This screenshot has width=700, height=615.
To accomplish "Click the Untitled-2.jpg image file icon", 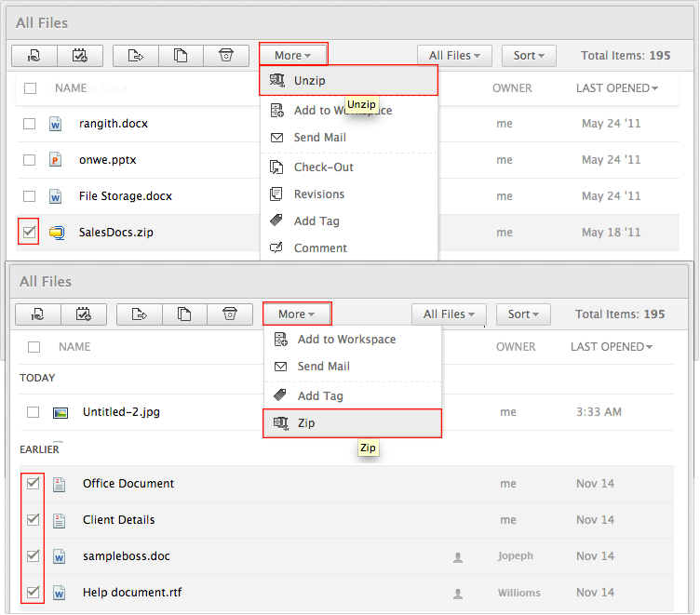I will pos(60,412).
